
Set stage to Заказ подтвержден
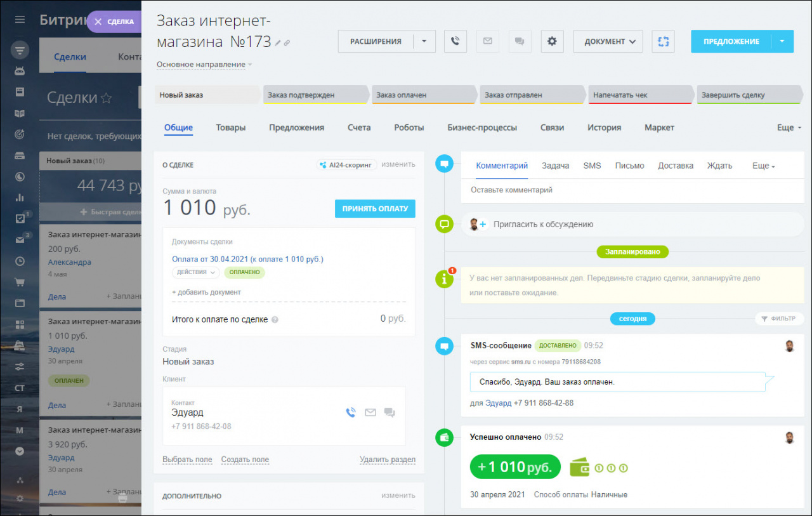click(315, 95)
